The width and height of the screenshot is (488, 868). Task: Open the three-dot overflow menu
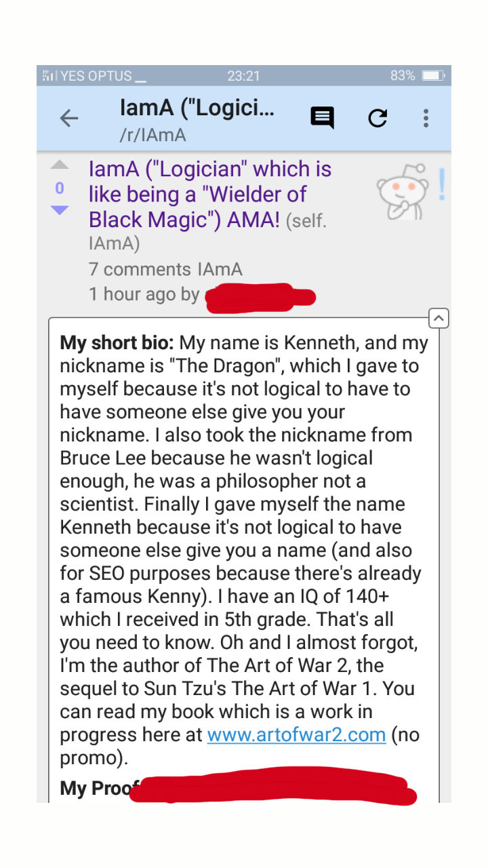pos(426,118)
